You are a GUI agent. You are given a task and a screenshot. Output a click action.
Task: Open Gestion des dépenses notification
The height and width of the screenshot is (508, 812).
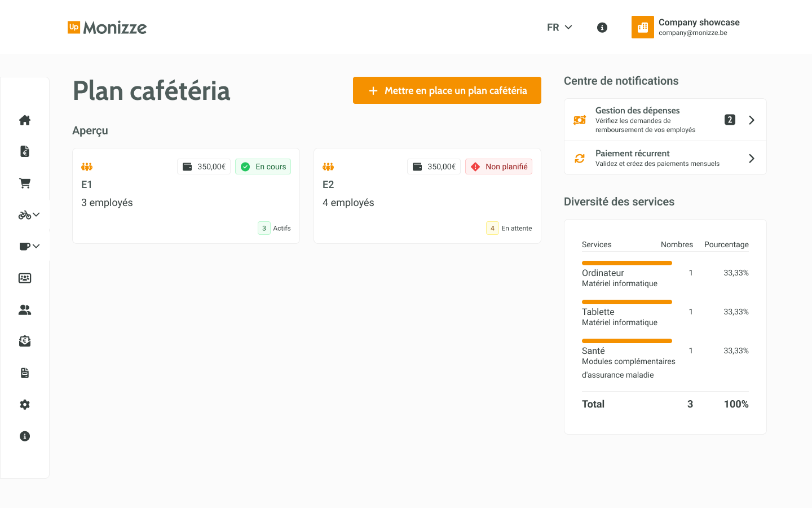pyautogui.click(x=665, y=119)
